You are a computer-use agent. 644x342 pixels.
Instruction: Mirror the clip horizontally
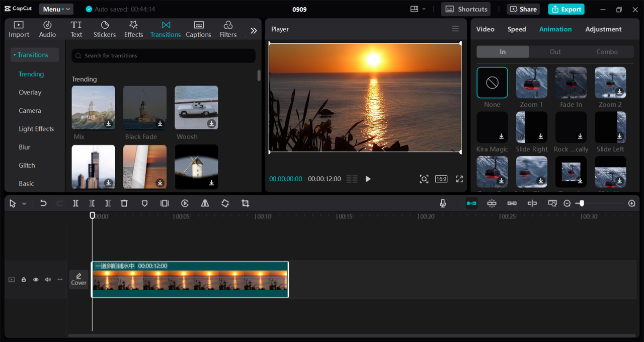tap(205, 203)
